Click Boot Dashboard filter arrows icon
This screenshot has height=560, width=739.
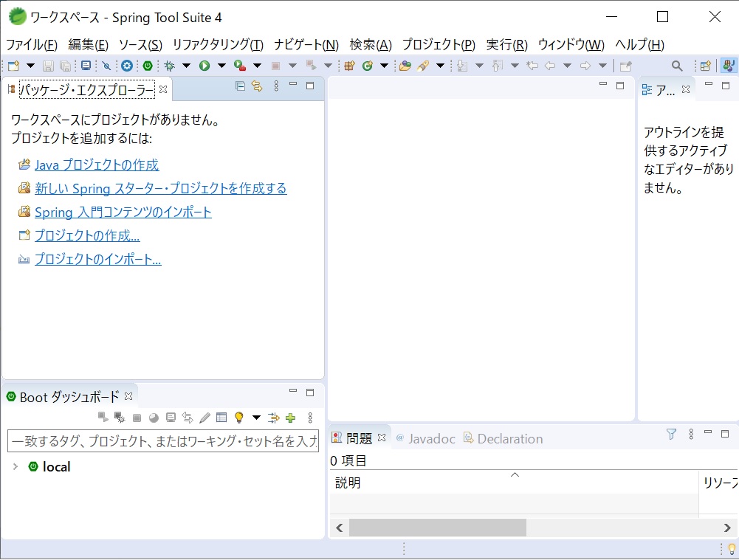coord(273,418)
